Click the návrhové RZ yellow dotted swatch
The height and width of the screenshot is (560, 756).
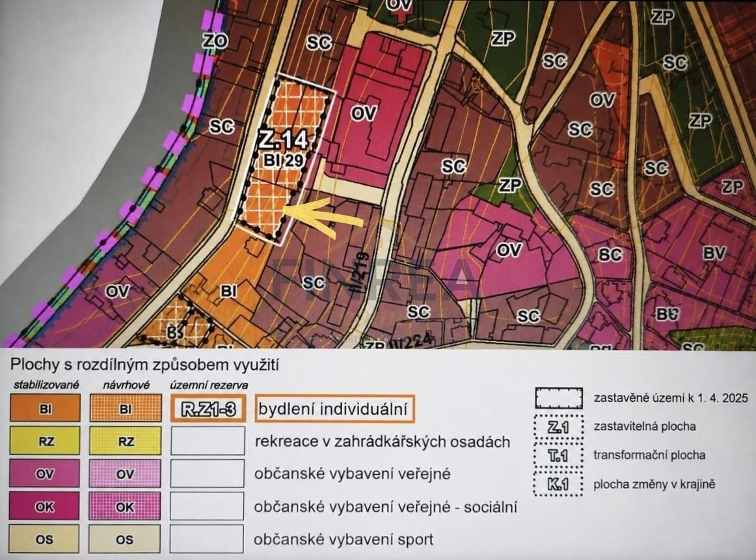126,441
